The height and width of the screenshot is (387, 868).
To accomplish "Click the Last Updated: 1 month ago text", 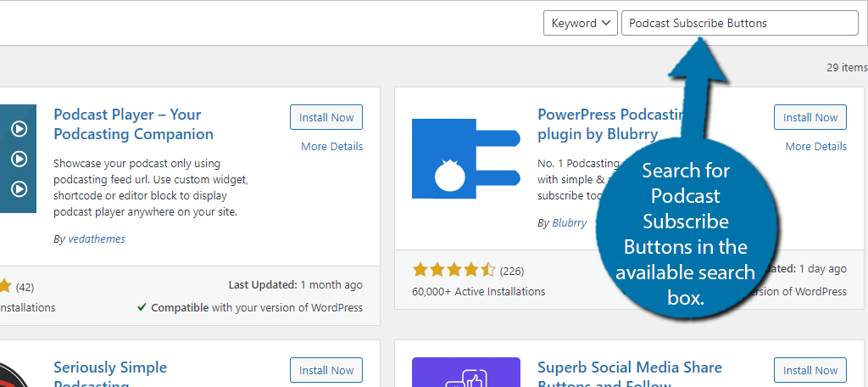I will click(296, 285).
